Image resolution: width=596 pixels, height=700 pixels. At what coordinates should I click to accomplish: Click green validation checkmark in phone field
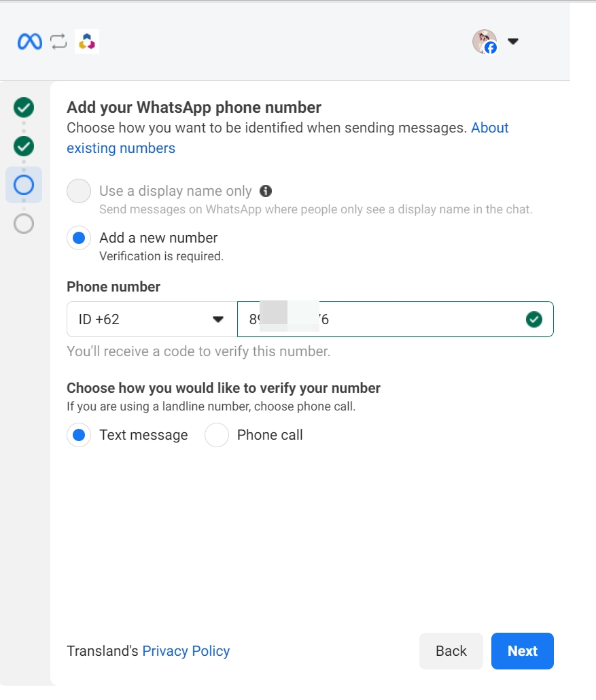click(x=534, y=319)
